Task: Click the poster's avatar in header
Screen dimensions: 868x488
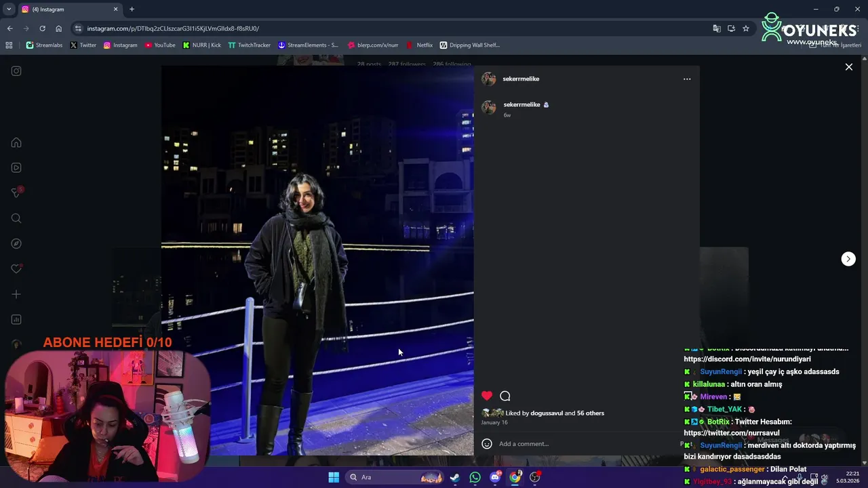Action: [488, 79]
